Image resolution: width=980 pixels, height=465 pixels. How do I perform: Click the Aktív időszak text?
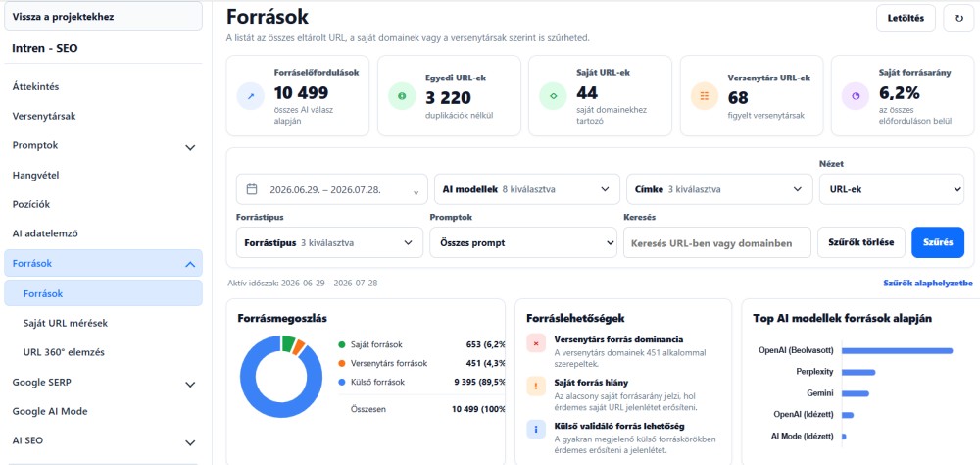[303, 283]
